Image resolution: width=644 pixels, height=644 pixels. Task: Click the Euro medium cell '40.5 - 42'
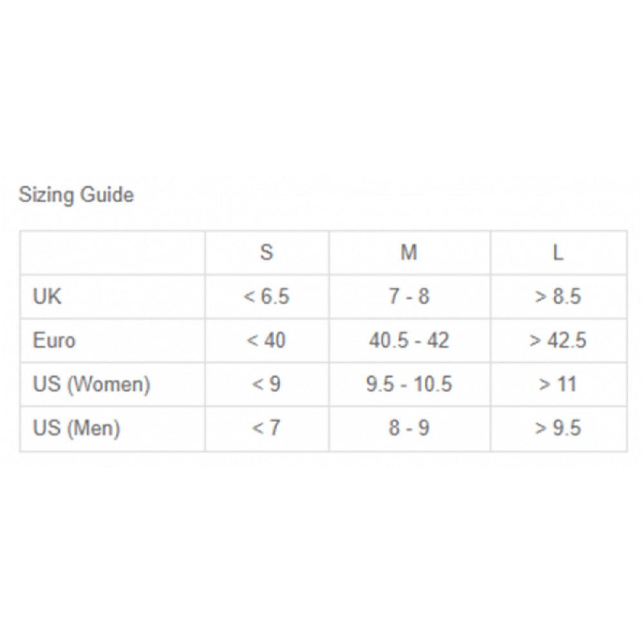pyautogui.click(x=410, y=340)
